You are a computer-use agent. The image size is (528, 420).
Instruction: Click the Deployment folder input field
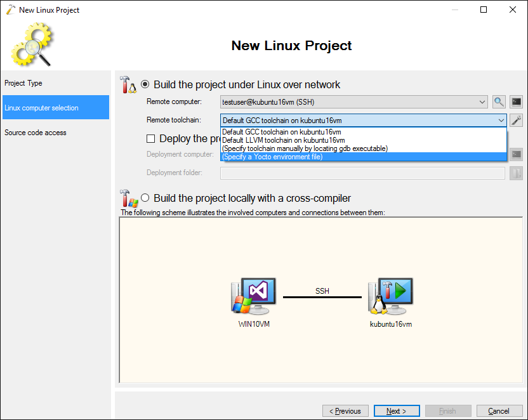pyautogui.click(x=362, y=173)
